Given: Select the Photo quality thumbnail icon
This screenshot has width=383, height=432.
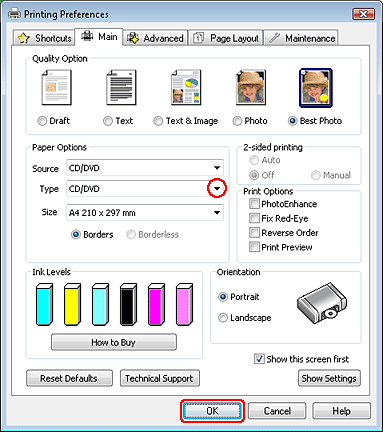Looking at the screenshot, I should point(251,88).
